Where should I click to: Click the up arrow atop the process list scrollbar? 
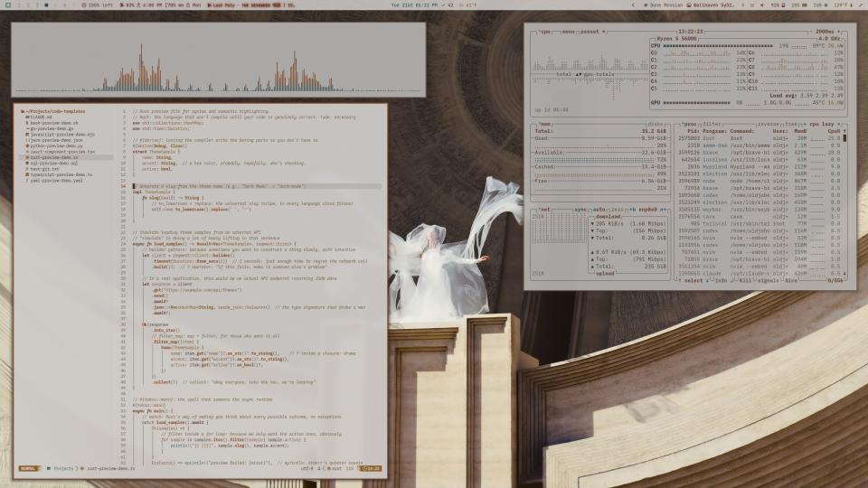845,131
